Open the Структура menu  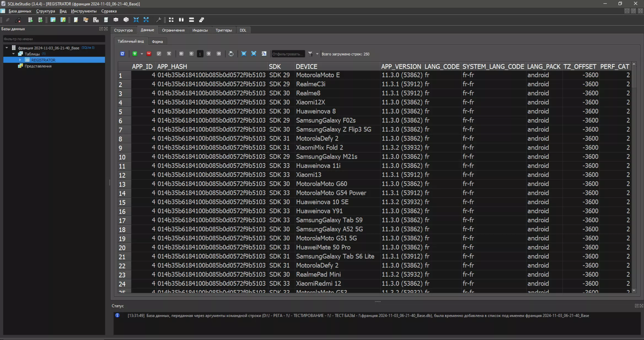[x=45, y=11]
